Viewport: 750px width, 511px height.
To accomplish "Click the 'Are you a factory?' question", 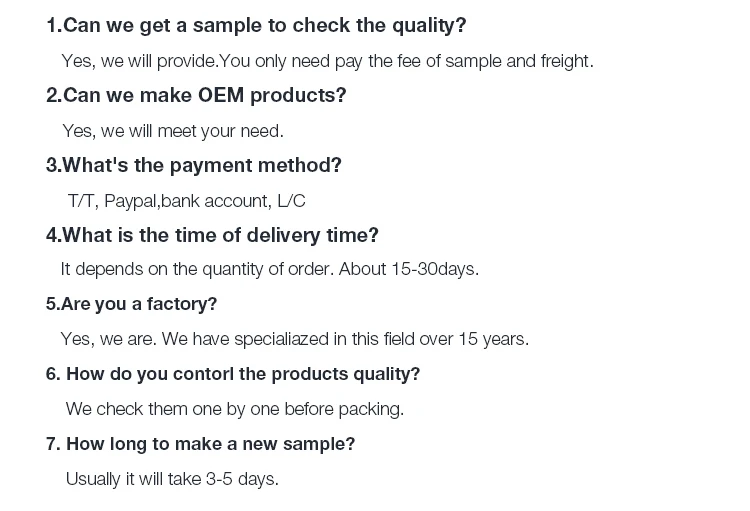I will (131, 304).
